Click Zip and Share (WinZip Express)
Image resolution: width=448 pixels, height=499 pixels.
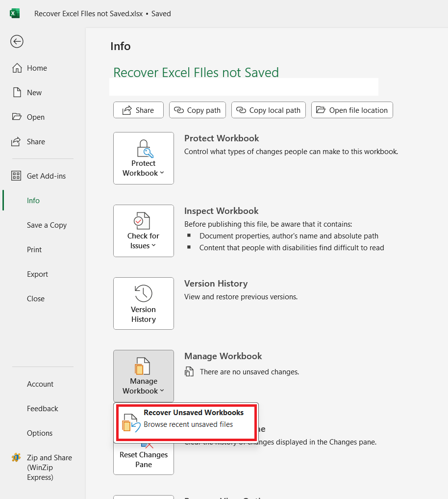click(x=50, y=468)
